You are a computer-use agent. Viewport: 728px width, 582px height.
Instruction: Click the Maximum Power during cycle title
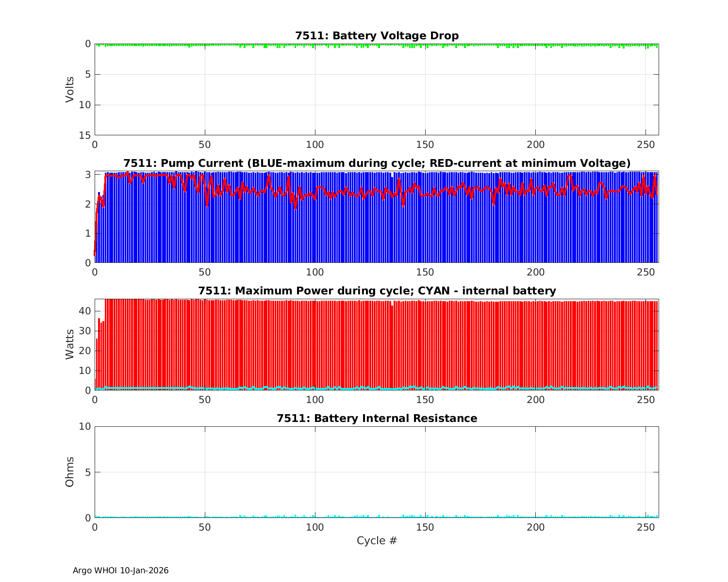coord(377,291)
